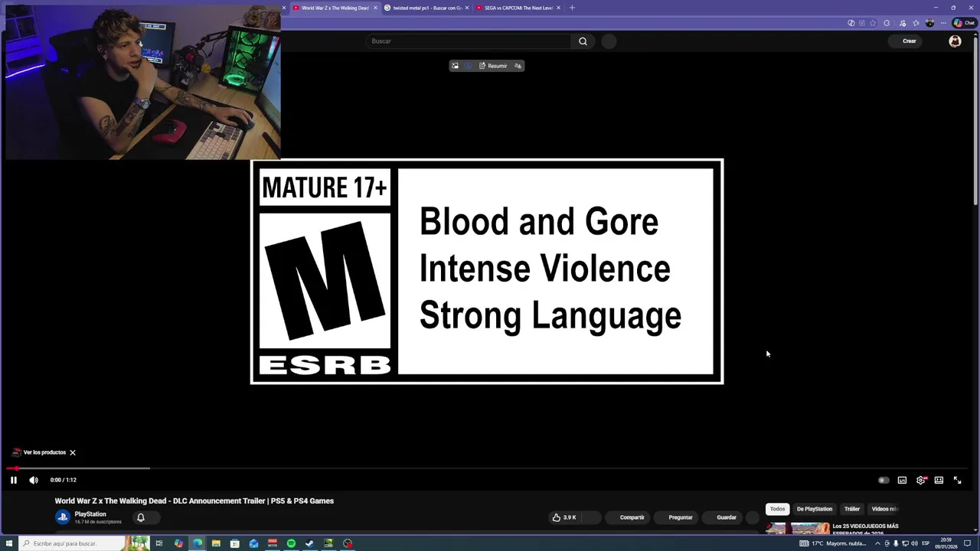Open the YouTube account avatar menu

coord(955,41)
